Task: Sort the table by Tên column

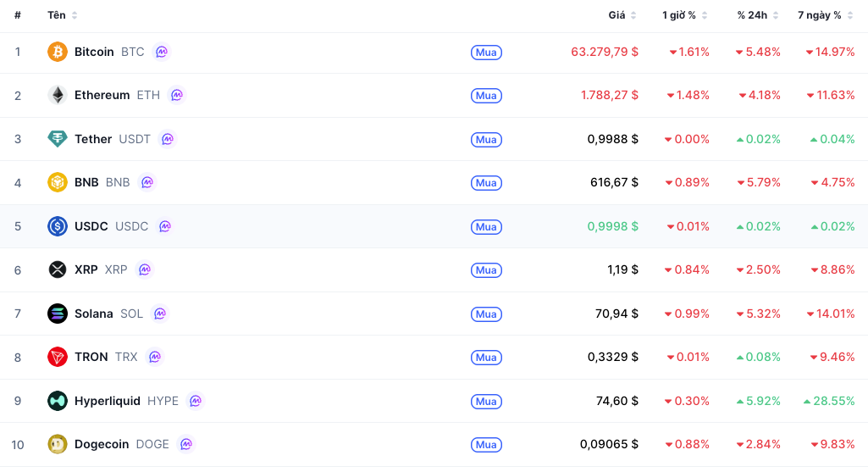Action: click(x=62, y=15)
